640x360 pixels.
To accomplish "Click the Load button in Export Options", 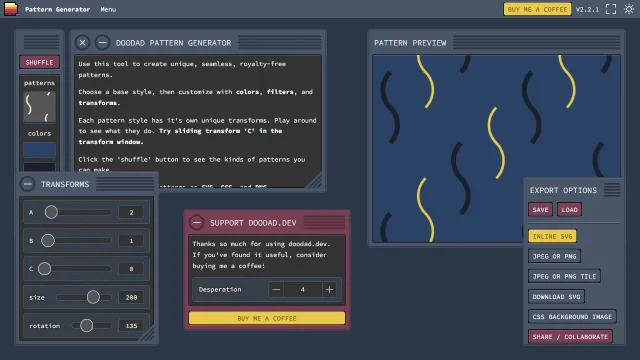I will (569, 210).
